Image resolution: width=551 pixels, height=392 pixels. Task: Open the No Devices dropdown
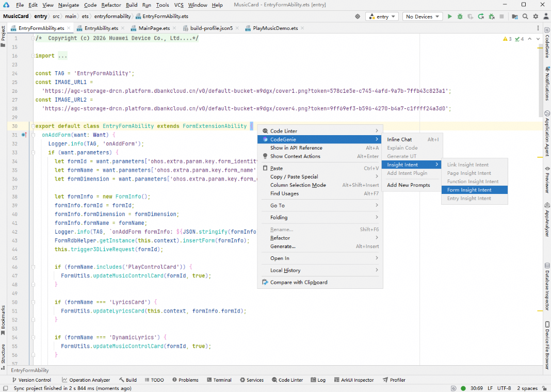click(x=422, y=17)
